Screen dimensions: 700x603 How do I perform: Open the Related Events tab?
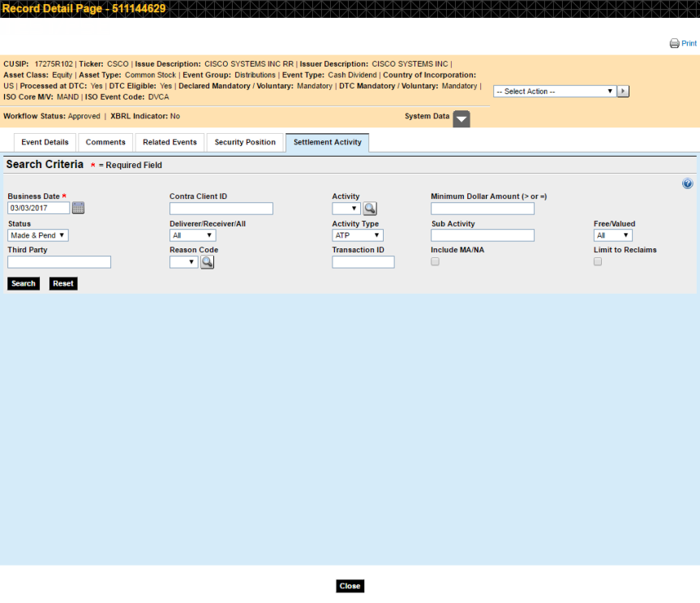click(170, 143)
